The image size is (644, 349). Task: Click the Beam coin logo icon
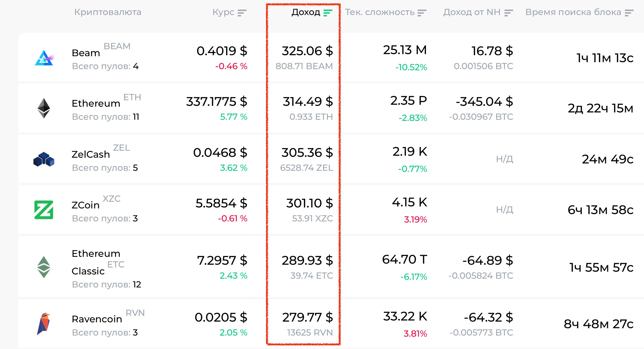coord(44,58)
